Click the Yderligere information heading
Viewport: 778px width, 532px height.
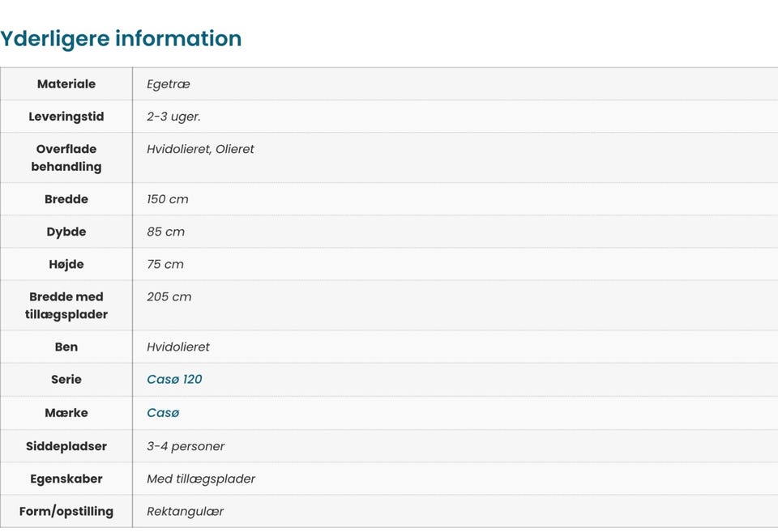121,38
